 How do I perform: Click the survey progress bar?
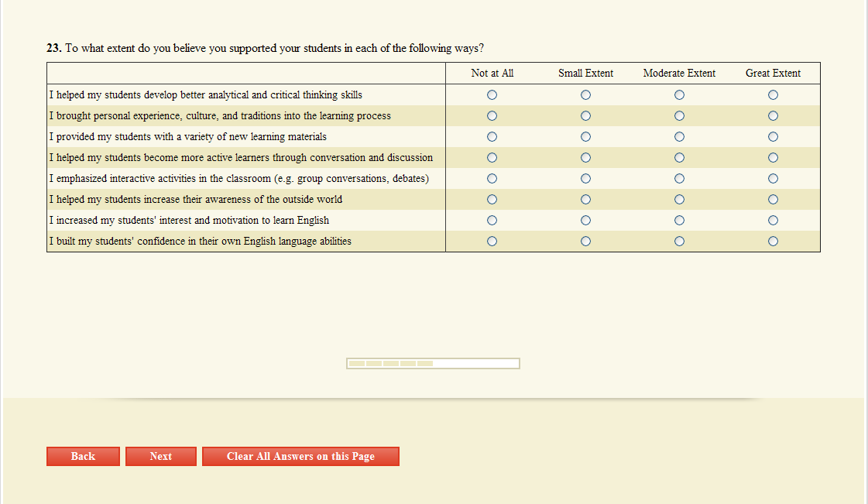[x=433, y=363]
